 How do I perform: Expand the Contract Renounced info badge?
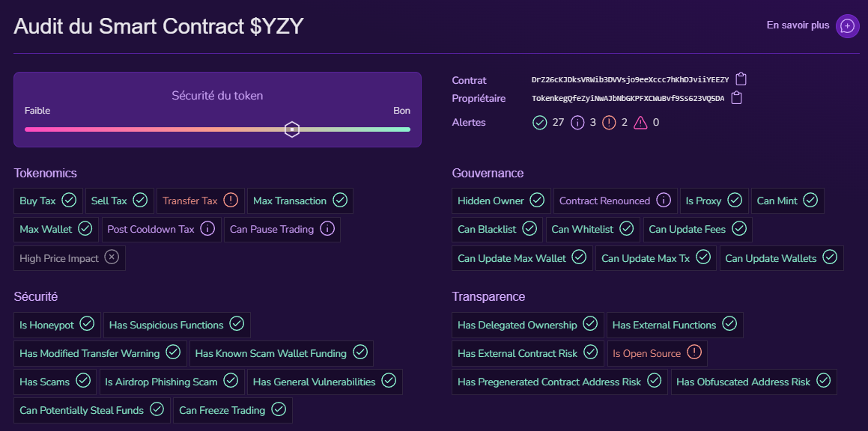[x=662, y=200]
